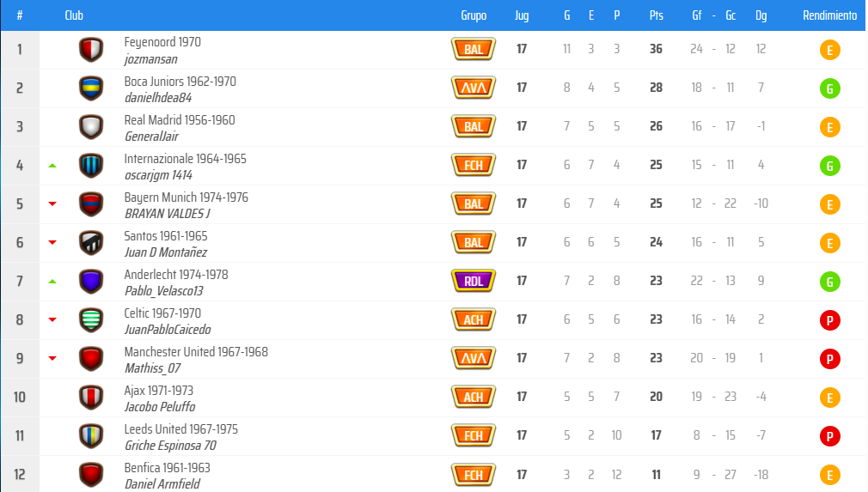
Task: Click the Rendimiento column header
Action: click(x=829, y=15)
